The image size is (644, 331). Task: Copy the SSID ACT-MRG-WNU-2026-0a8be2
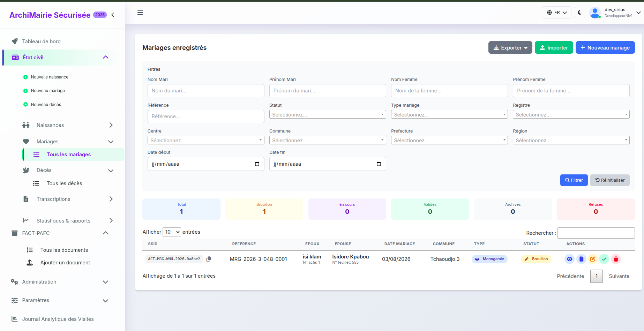pos(209,259)
